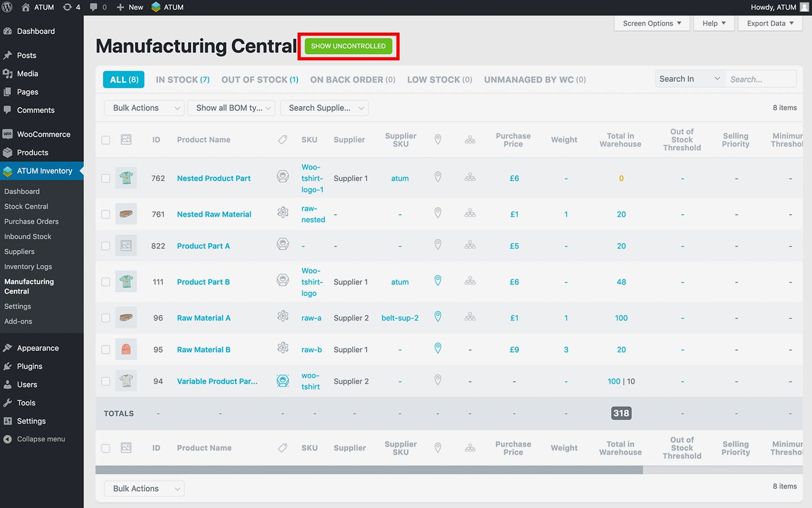Open Purchase Orders in ATUM sidebar menu
The image size is (812, 508).
32,221
